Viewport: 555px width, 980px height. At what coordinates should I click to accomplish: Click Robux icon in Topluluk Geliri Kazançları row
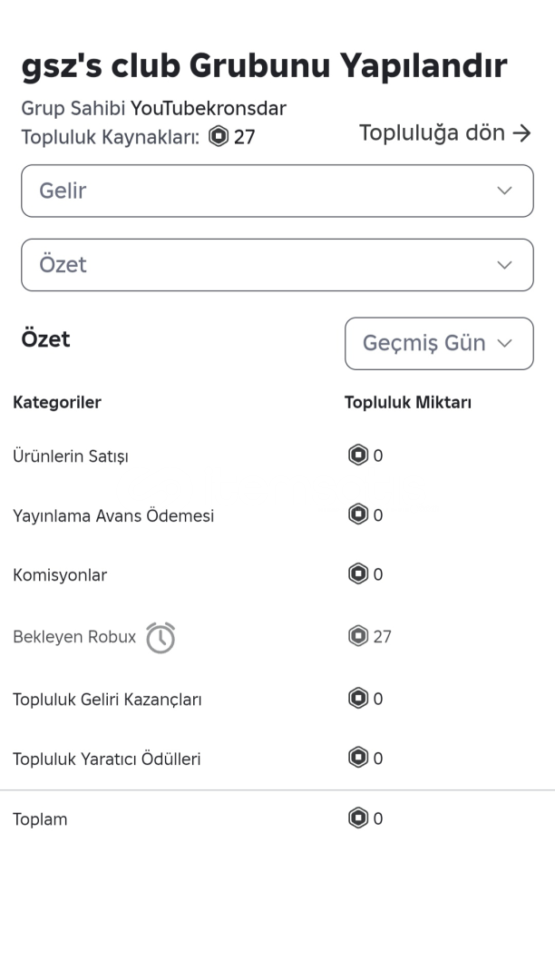coord(358,699)
